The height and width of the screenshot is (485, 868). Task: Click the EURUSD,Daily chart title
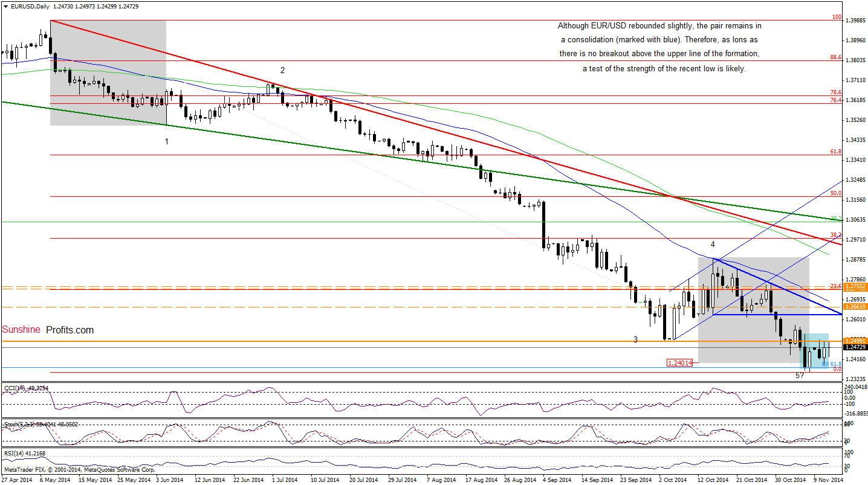pos(30,6)
